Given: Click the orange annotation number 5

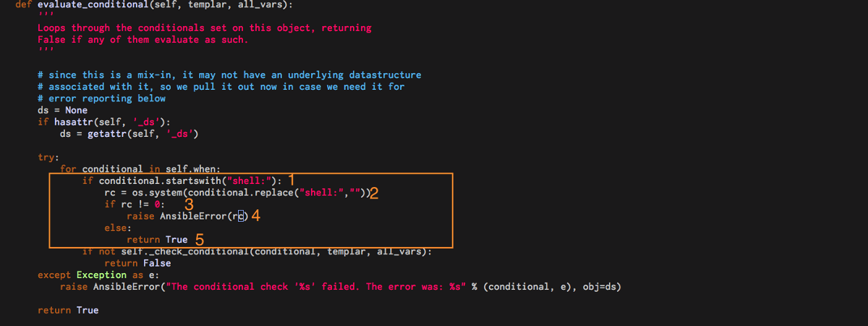Looking at the screenshot, I should (200, 238).
